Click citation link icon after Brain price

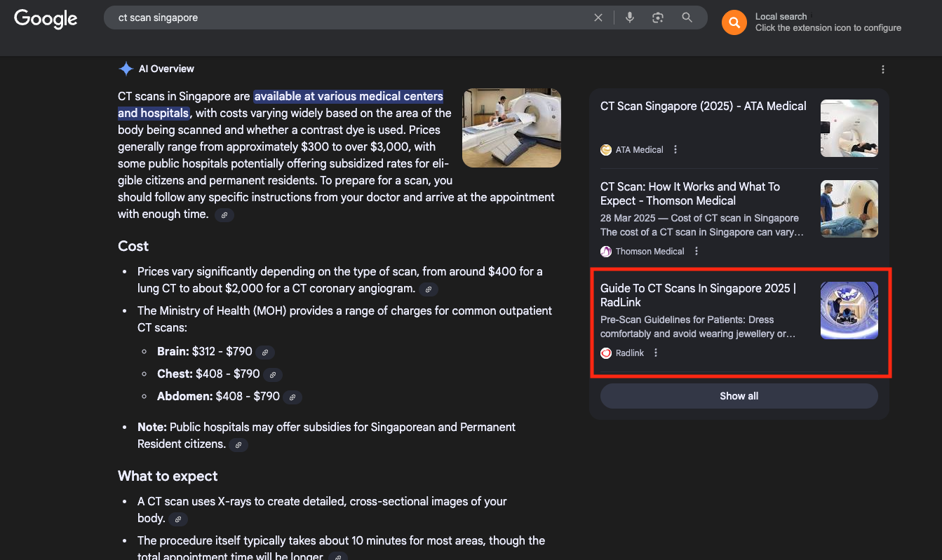click(265, 353)
